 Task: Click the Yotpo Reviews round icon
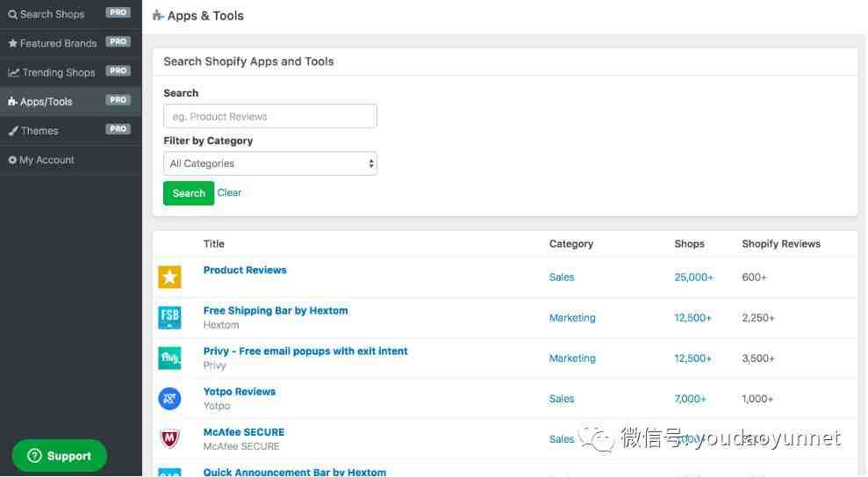[169, 399]
